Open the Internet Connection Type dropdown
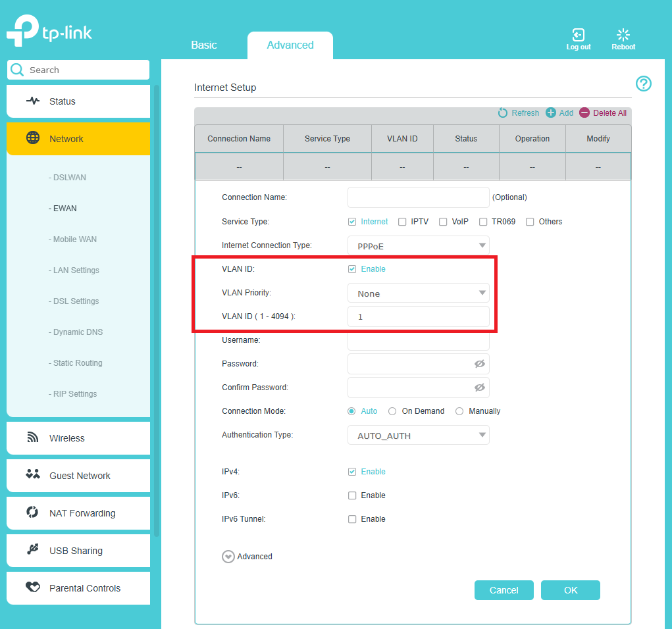This screenshot has width=672, height=629. (x=418, y=245)
